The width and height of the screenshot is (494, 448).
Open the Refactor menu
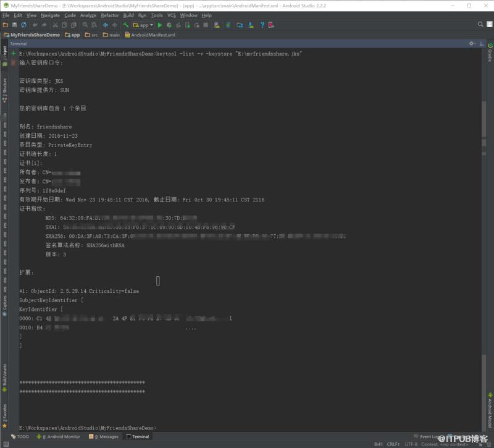coord(110,15)
